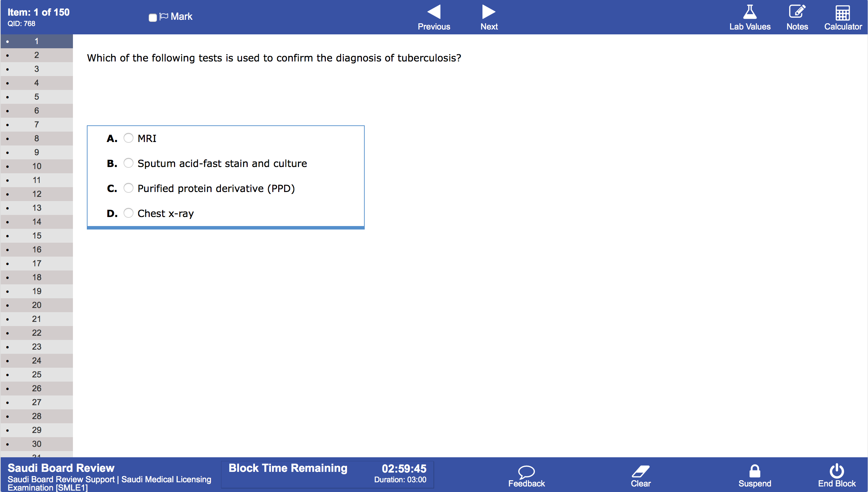Jump to question 14 in the list

point(36,222)
